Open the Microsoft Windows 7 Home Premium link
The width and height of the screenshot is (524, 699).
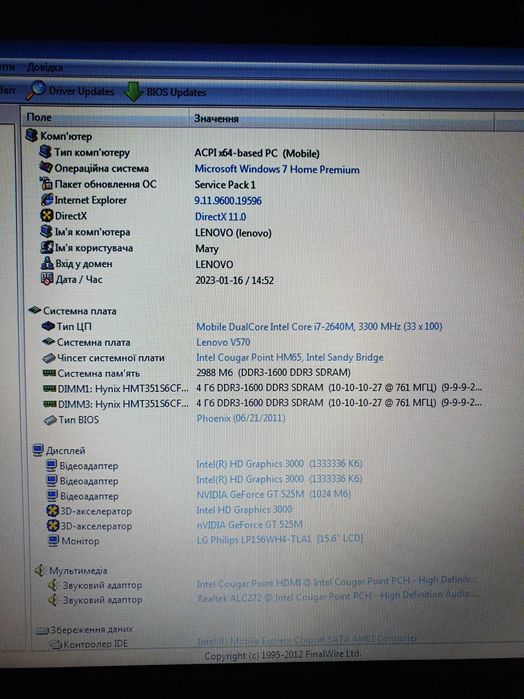point(277,169)
